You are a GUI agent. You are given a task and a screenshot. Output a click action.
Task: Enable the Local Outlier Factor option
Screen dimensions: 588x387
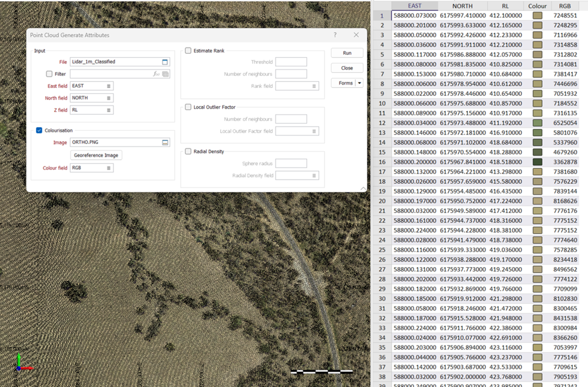pyautogui.click(x=188, y=107)
